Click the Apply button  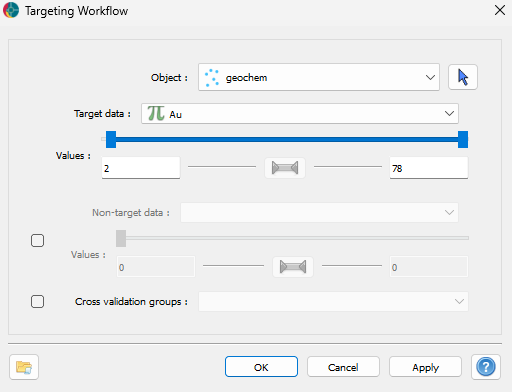[x=425, y=367]
